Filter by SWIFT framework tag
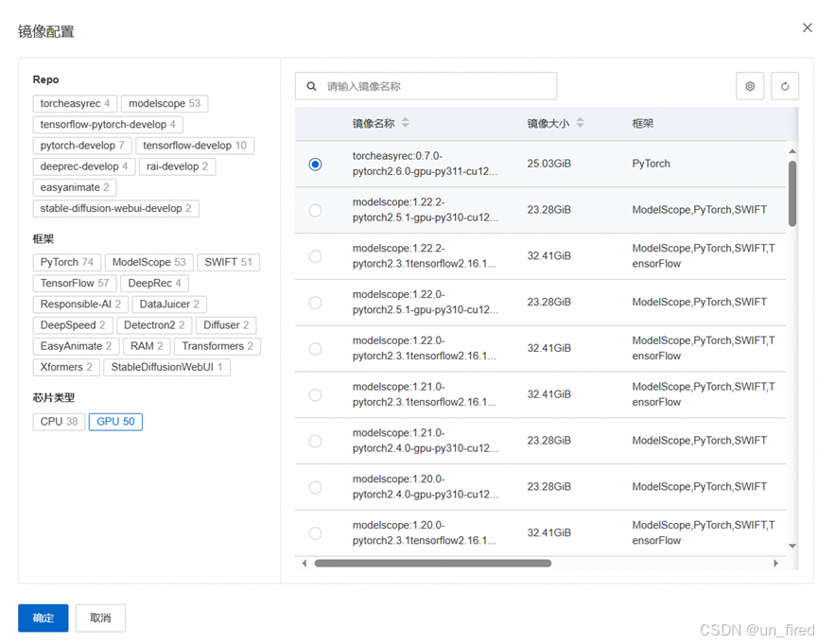Screen dimensions: 818x644 pyautogui.click(x=228, y=262)
